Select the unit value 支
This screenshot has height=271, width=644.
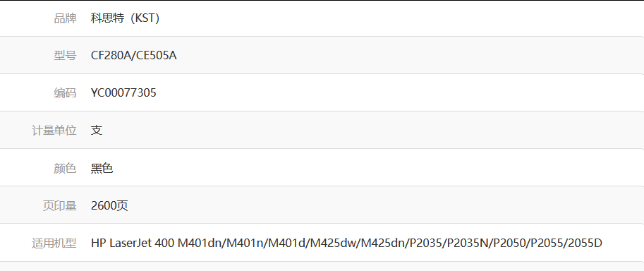[x=97, y=131]
